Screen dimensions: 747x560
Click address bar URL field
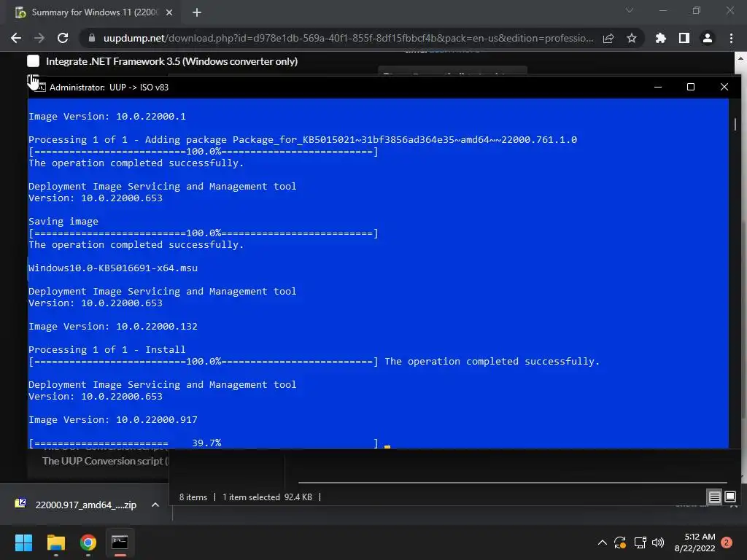click(348, 38)
